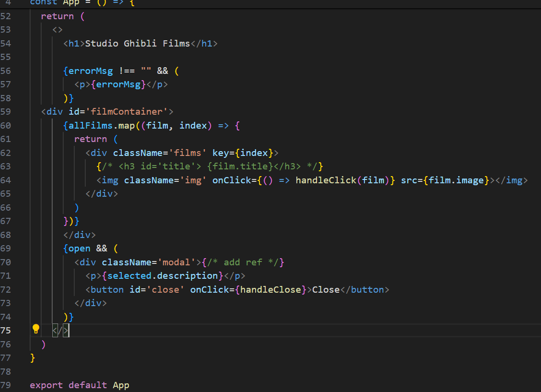Click the 'return' keyword on line 61
This screenshot has height=392, width=541.
(x=90, y=139)
